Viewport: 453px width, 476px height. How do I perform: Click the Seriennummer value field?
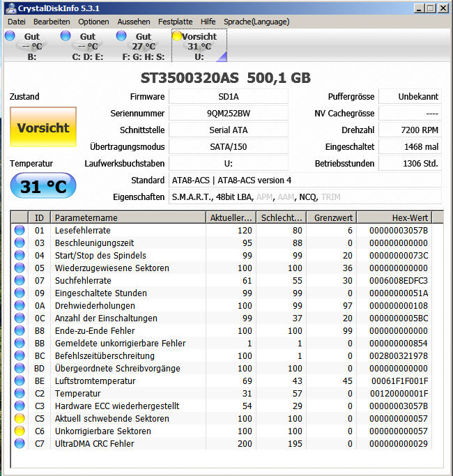(x=228, y=114)
